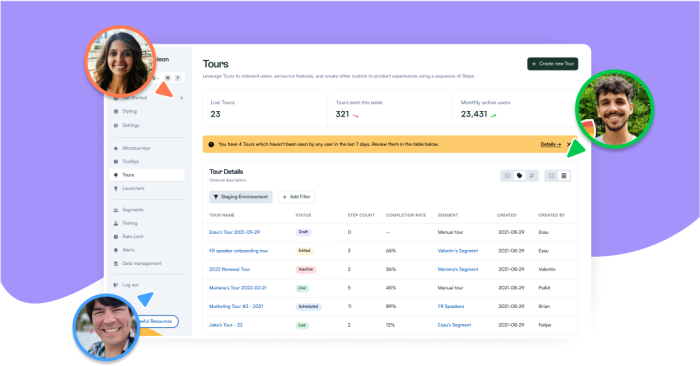Open FR speaker onboarding tour link
This screenshot has width=700, height=366.
tap(238, 251)
